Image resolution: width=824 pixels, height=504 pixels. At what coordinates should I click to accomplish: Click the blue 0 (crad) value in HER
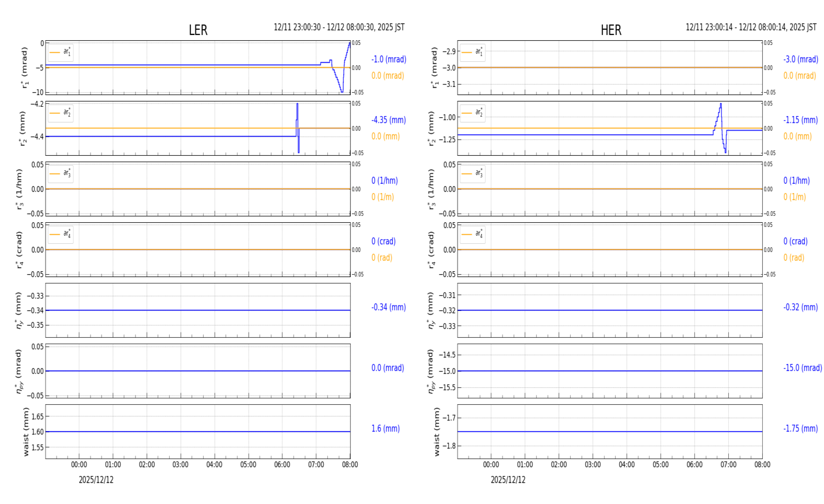click(795, 242)
